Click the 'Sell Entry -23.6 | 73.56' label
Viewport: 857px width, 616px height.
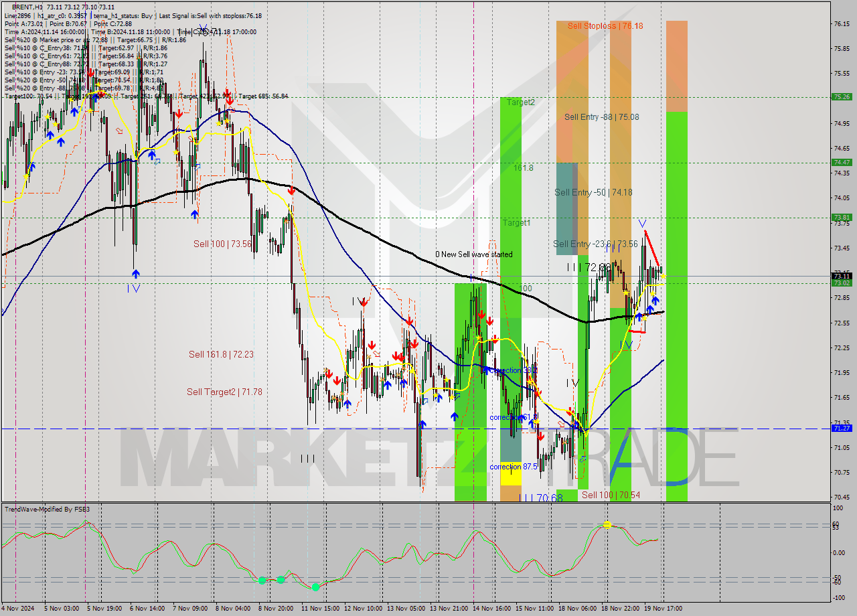click(595, 244)
